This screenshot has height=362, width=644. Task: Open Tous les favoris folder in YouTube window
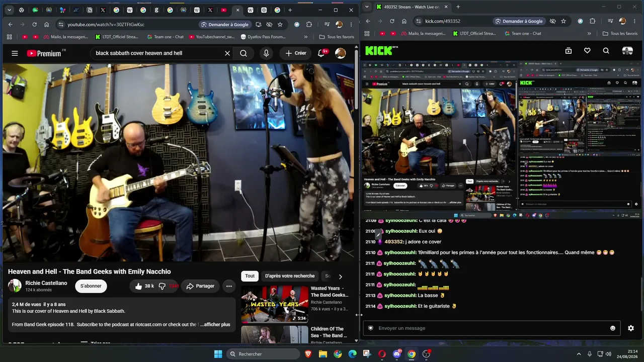pos(337,37)
